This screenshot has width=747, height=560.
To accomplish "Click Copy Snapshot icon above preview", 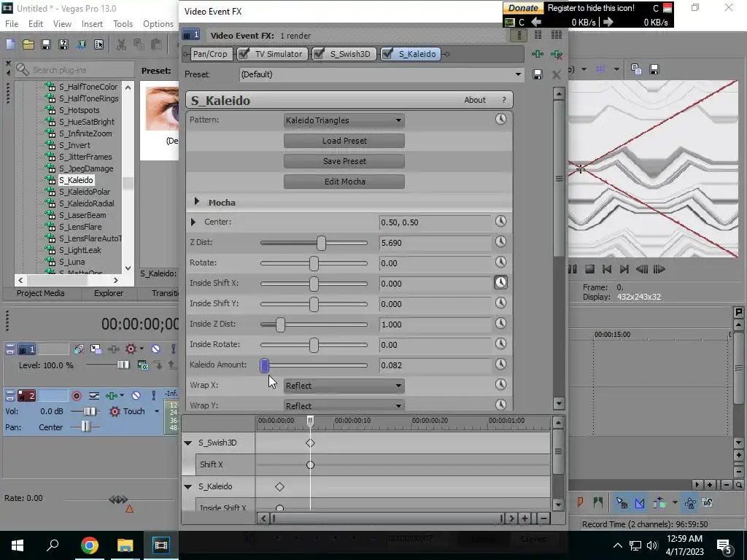I will 636,69.
